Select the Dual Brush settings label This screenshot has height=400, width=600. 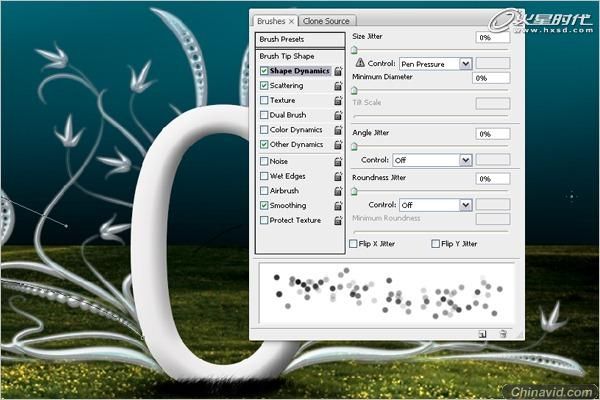(x=288, y=115)
